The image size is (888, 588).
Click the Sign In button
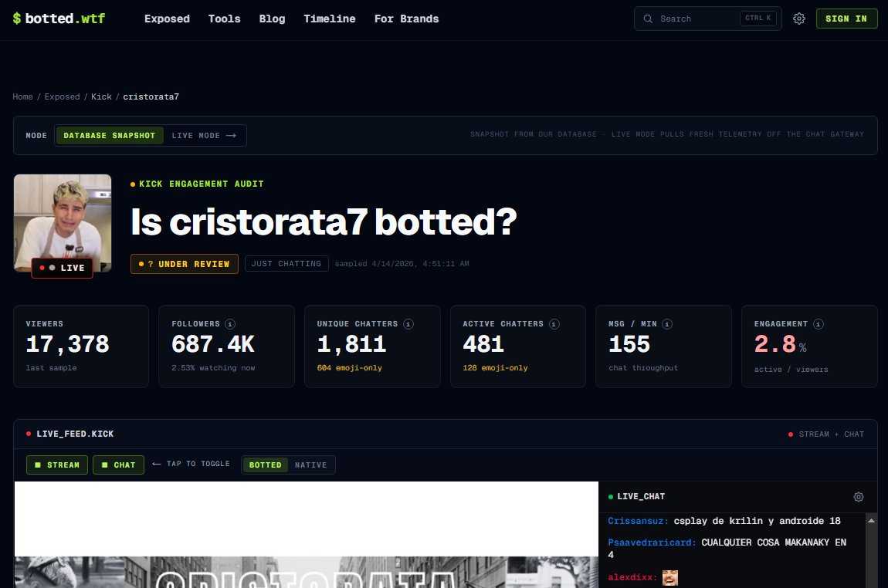click(846, 19)
